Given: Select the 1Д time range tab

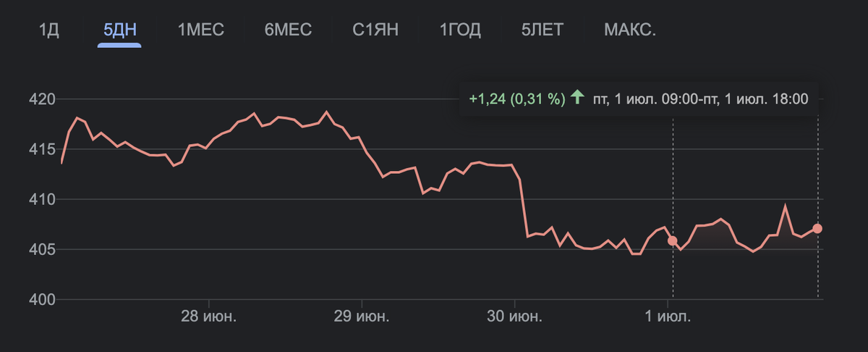Looking at the screenshot, I should pos(48,30).
